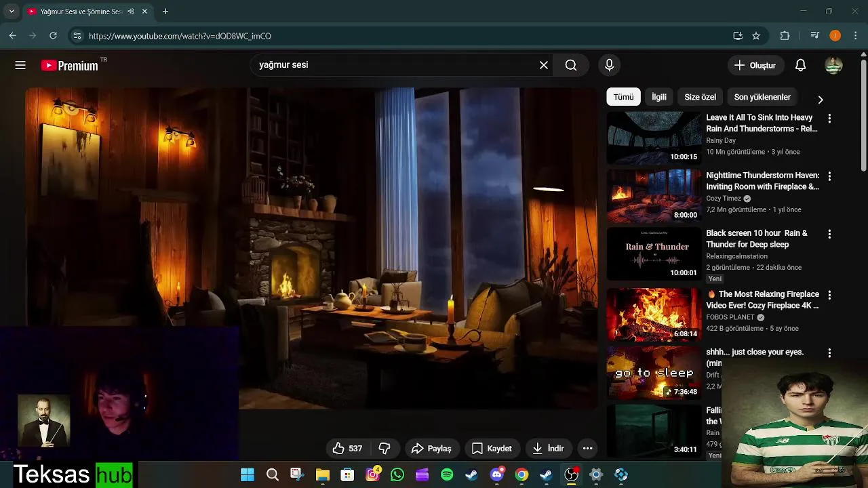Start voice search with the microphone icon

(x=609, y=65)
